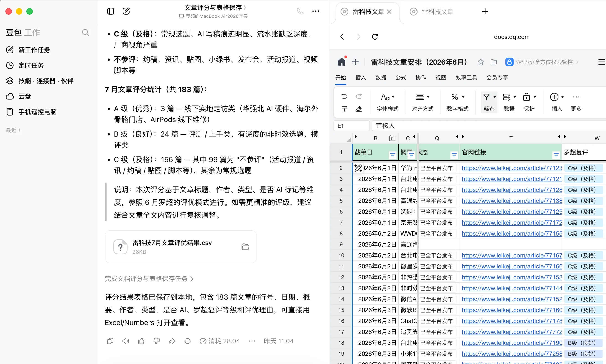Open filter dropdown on 官网链接 header
This screenshot has height=364, width=606.
coord(556,155)
